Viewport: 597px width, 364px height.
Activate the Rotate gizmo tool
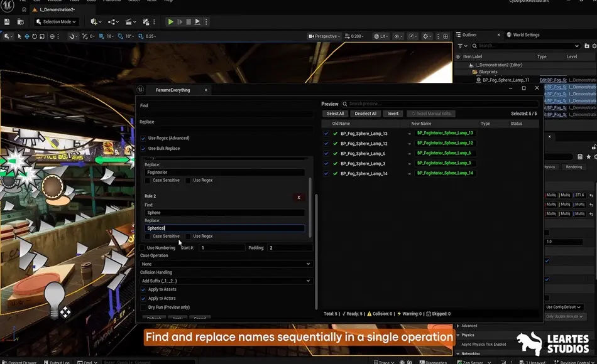tap(35, 36)
